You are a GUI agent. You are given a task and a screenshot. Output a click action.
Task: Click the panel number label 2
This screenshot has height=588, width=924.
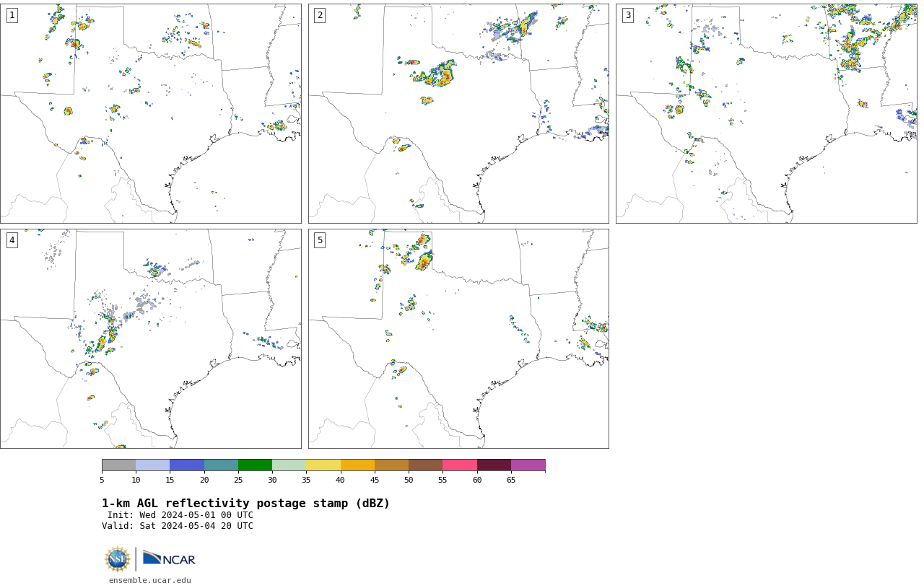(x=320, y=15)
